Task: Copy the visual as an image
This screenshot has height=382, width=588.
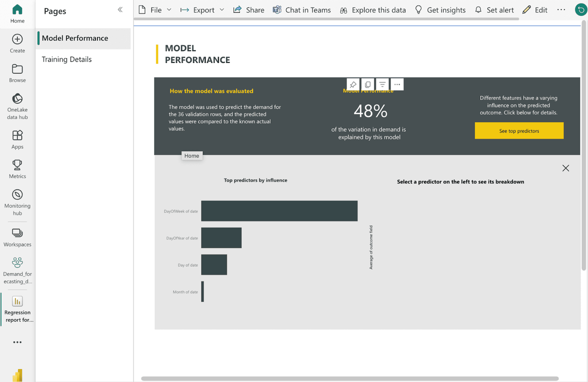Action: pos(368,84)
